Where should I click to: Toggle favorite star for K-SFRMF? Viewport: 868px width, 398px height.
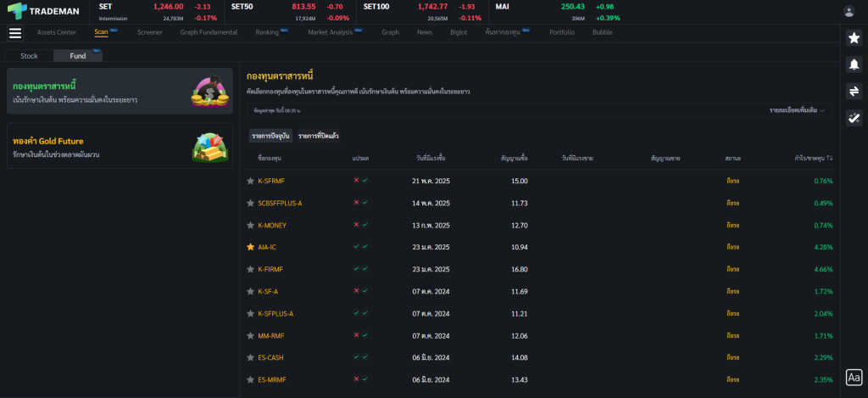(250, 181)
